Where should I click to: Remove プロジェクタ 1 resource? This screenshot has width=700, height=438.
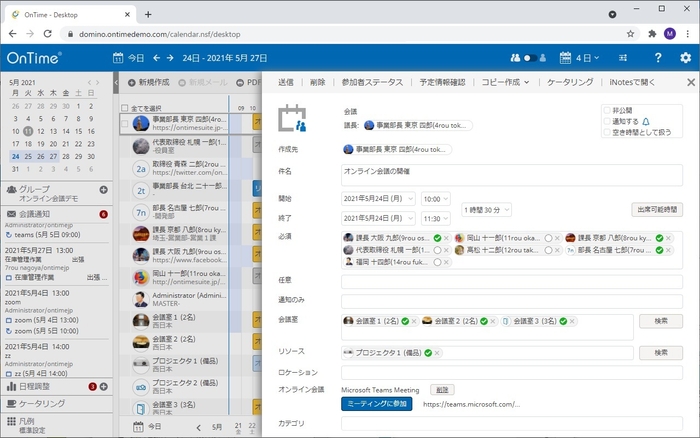coord(437,353)
